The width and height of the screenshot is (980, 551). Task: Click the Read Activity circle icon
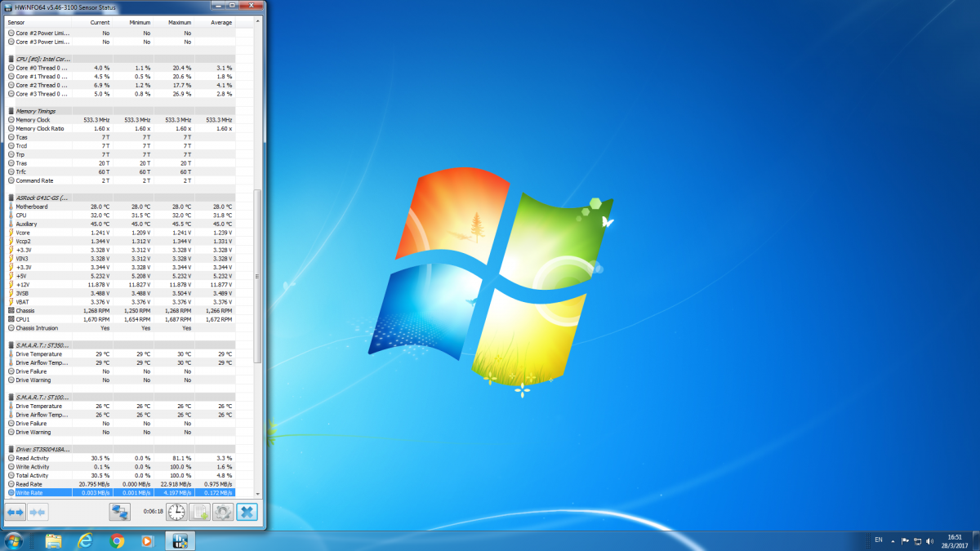pyautogui.click(x=11, y=458)
